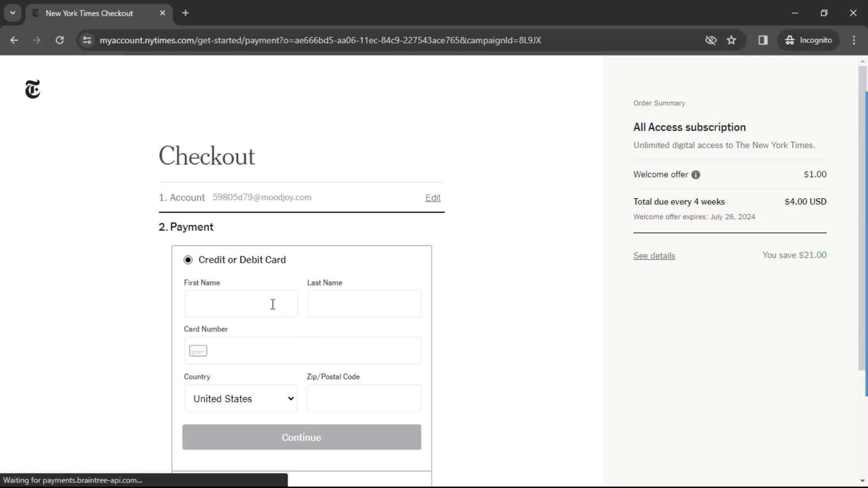This screenshot has height=488, width=868.
Task: Click the Edit link beside account email
Action: tap(433, 198)
